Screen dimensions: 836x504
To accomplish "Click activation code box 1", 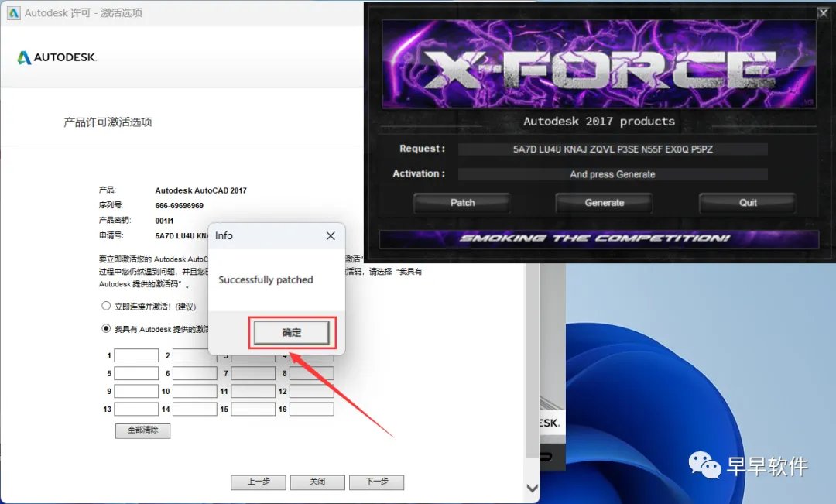I will point(136,355).
